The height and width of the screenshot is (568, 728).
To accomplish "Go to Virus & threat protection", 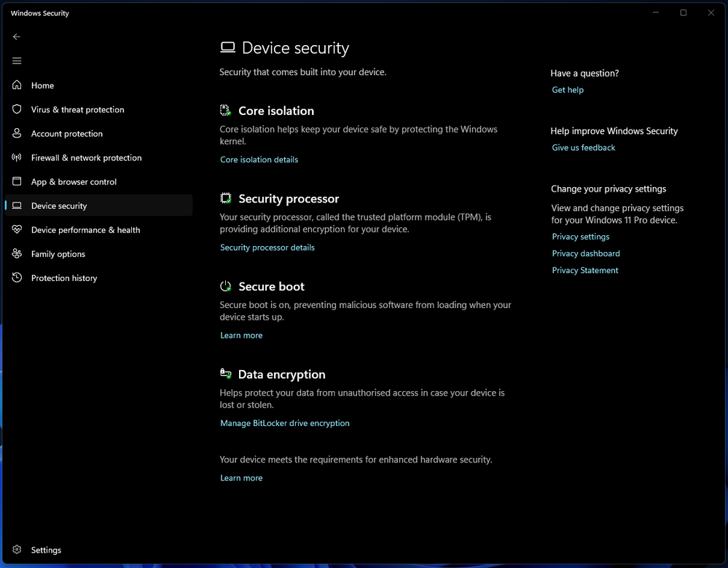I will click(99, 109).
